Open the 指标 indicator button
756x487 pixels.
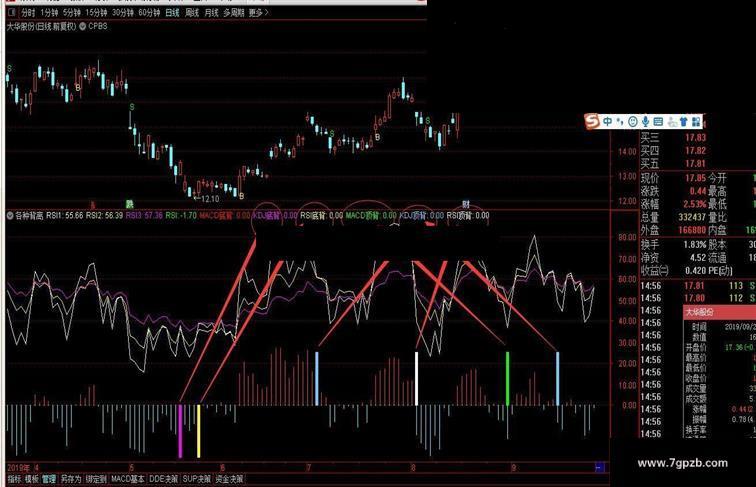14,479
